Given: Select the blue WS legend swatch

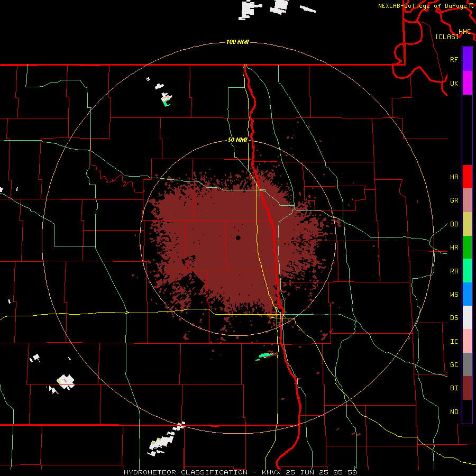Looking at the screenshot, I should pos(467,294).
